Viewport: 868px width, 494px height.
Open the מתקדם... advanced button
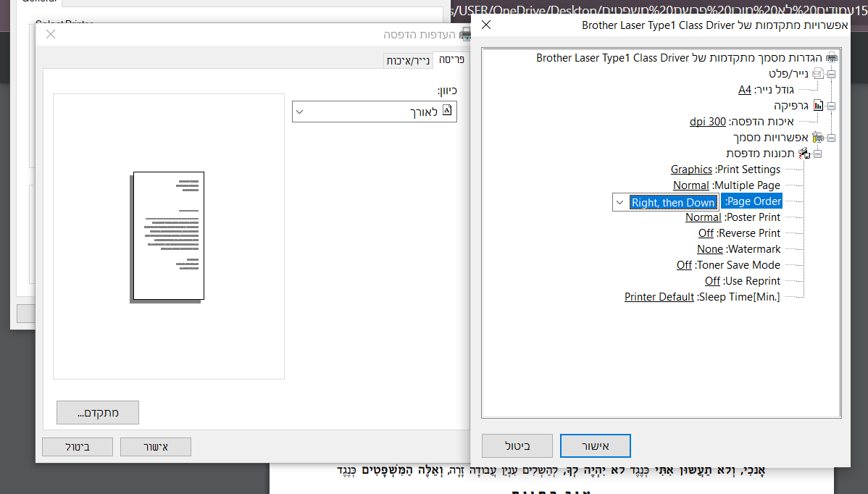click(97, 413)
